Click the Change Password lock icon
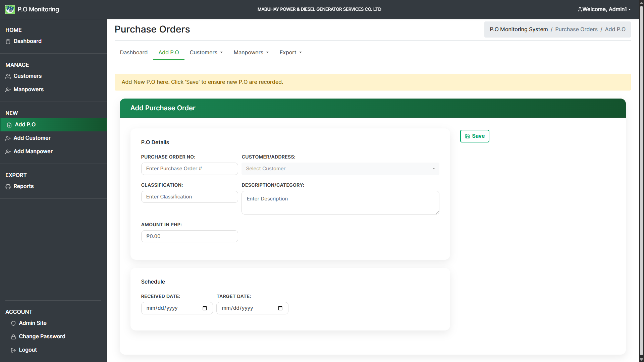644x362 pixels. [13, 337]
